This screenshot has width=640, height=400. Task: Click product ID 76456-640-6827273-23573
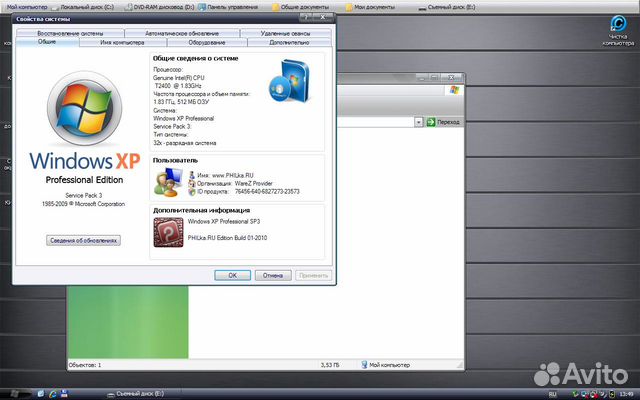267,191
